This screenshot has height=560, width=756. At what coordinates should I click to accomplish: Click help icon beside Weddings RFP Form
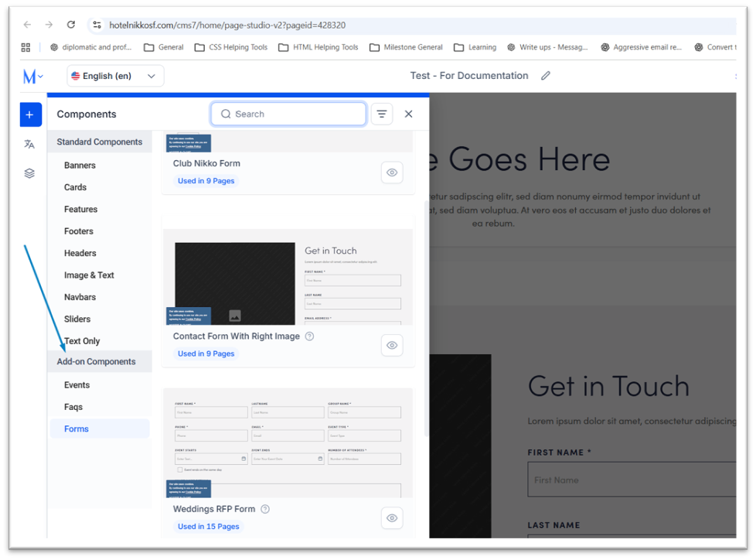[x=265, y=509]
